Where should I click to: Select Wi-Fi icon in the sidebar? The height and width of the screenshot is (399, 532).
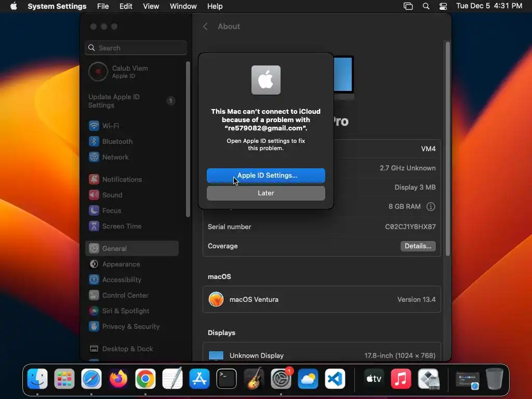click(x=94, y=126)
